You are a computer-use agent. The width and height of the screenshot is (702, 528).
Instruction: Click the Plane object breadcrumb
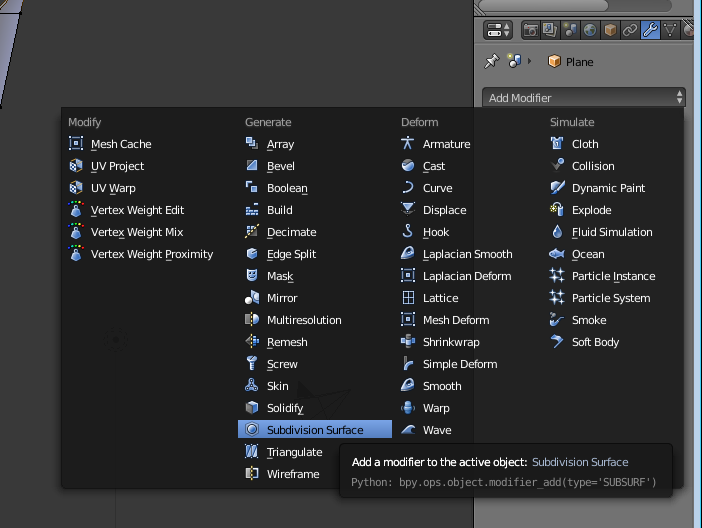571,62
